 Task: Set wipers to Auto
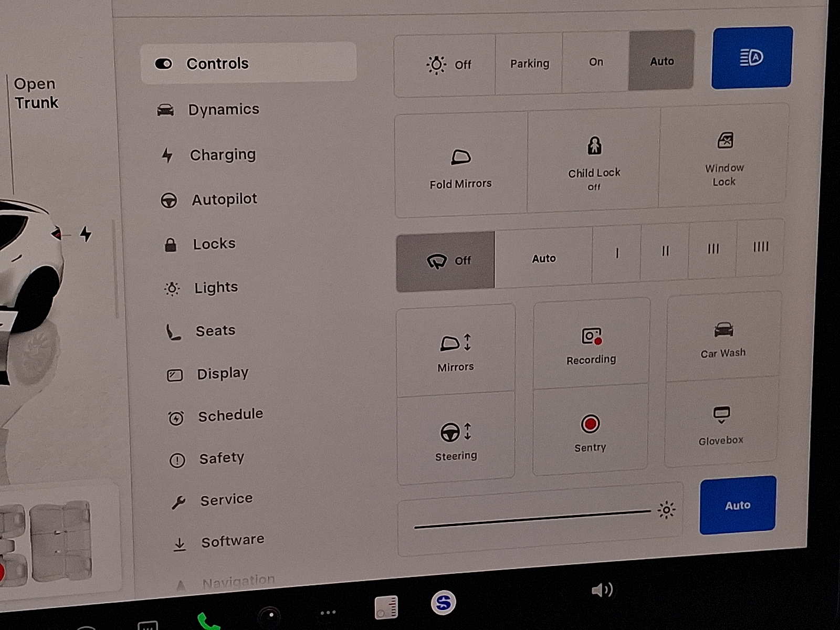[x=543, y=258]
